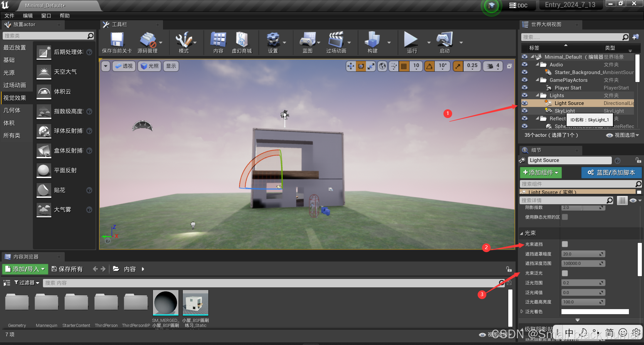
Task: Open the Cinematics (过场动画) toolbar icon
Action: 336,41
